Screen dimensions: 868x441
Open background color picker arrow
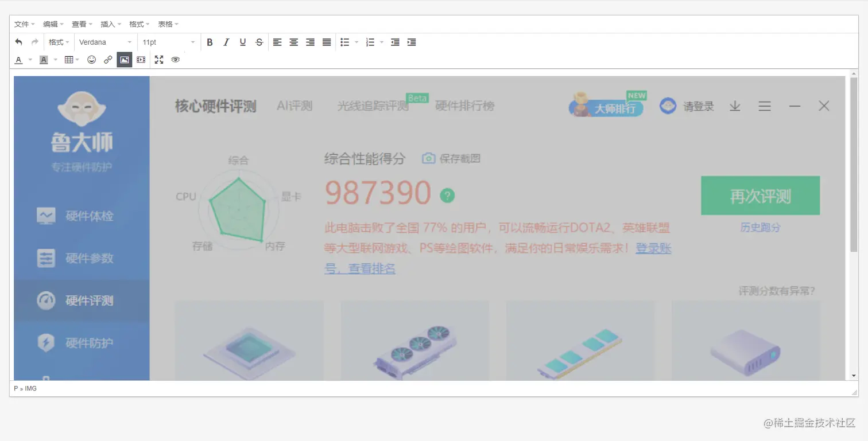pos(56,60)
